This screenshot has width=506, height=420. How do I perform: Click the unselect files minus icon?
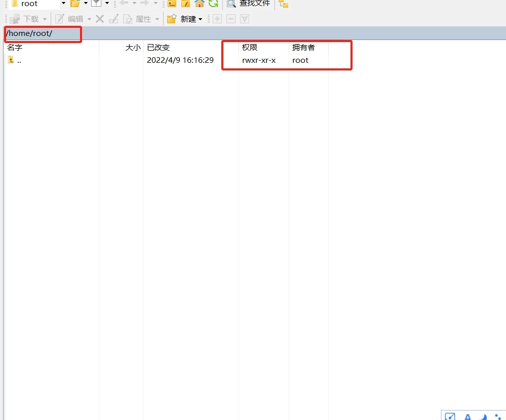coord(231,19)
